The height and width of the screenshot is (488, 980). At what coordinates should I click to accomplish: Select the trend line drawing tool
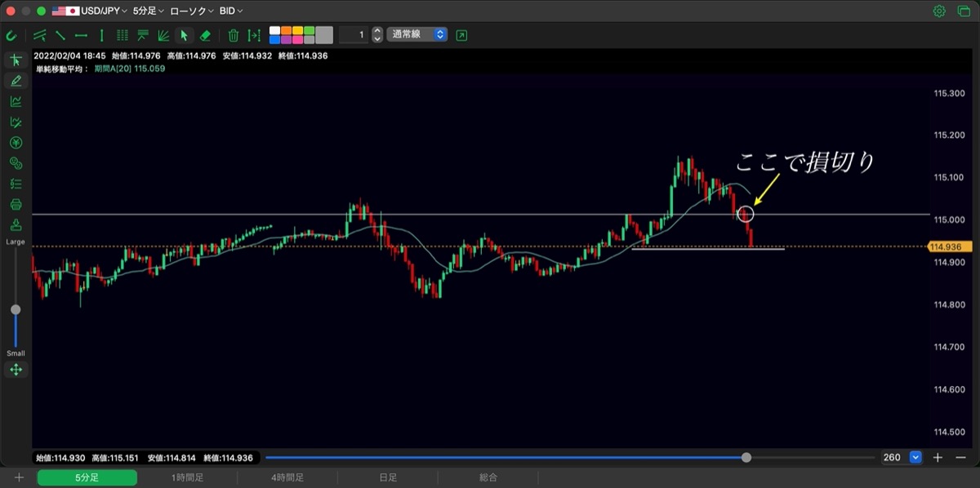(60, 35)
